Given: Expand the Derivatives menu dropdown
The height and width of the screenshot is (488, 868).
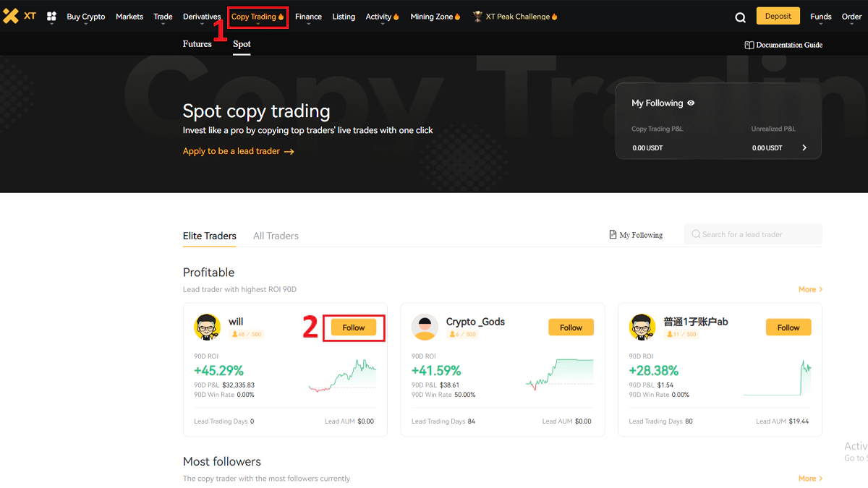Looking at the screenshot, I should tap(202, 17).
